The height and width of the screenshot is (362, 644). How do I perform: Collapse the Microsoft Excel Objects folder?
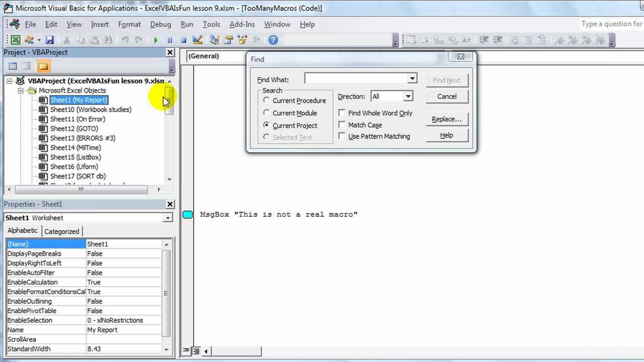21,90
